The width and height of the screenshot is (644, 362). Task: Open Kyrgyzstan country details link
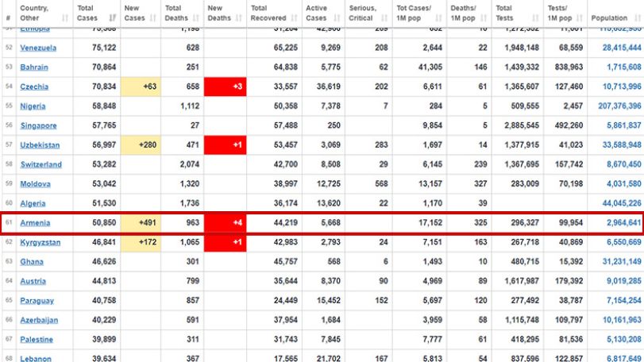[40, 242]
